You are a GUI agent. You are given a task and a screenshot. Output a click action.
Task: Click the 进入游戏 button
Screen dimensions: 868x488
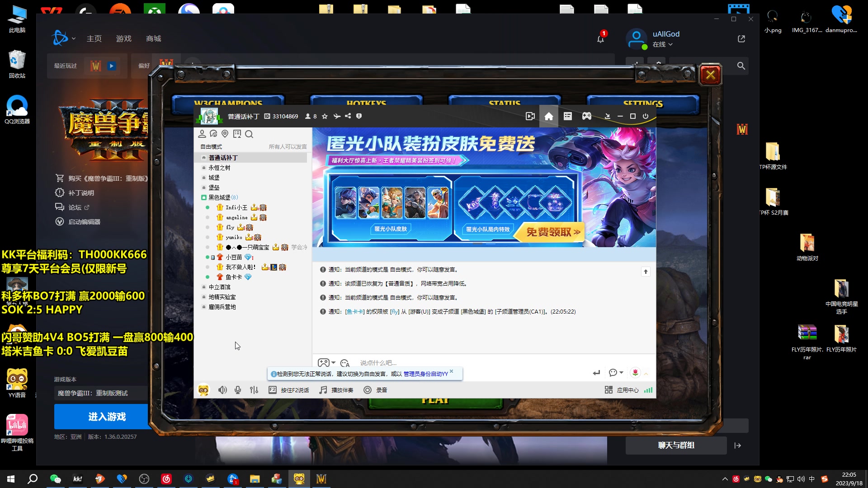click(x=102, y=417)
